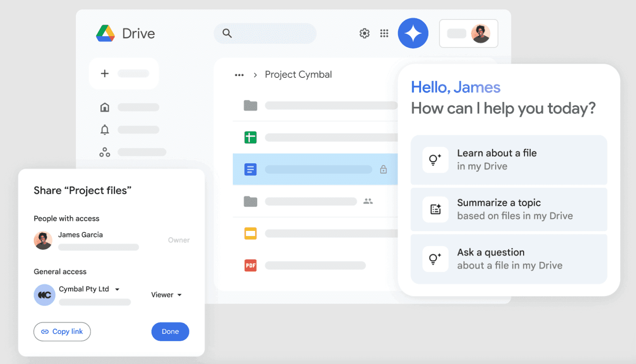636x364 pixels.
Task: Choose the Summarize a topic card
Action: point(509,209)
